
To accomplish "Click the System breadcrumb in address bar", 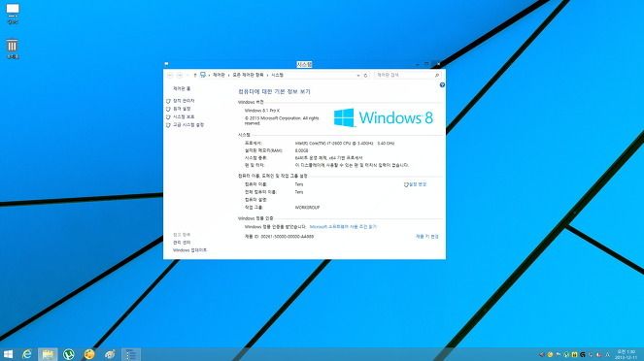I will 277,75.
